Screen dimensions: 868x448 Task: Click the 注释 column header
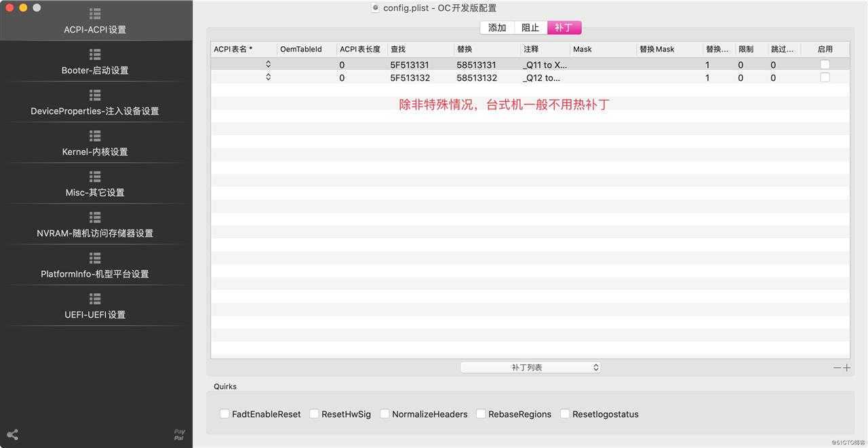[545, 49]
